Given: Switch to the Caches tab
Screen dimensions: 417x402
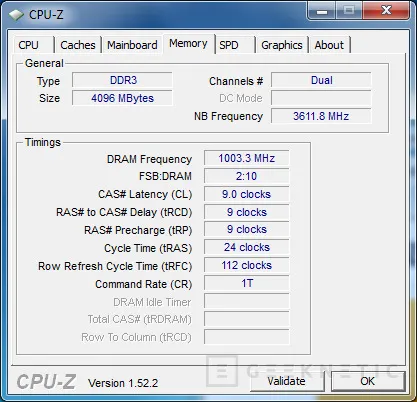Looking at the screenshot, I should click(x=78, y=45).
